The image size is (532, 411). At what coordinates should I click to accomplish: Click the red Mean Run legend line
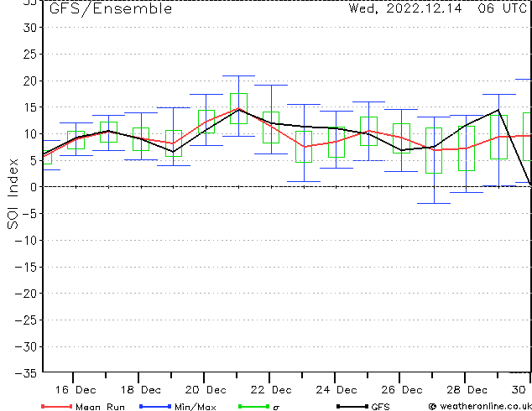(57, 406)
